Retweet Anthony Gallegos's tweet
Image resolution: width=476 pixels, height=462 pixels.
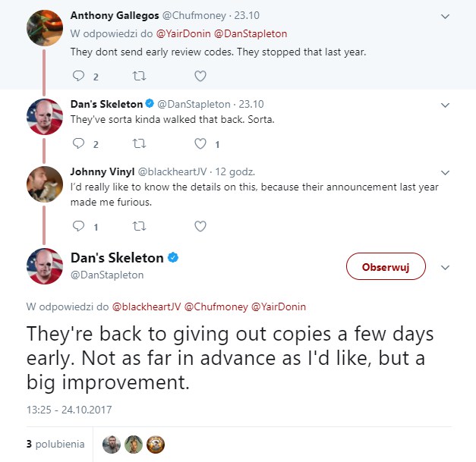coord(138,76)
